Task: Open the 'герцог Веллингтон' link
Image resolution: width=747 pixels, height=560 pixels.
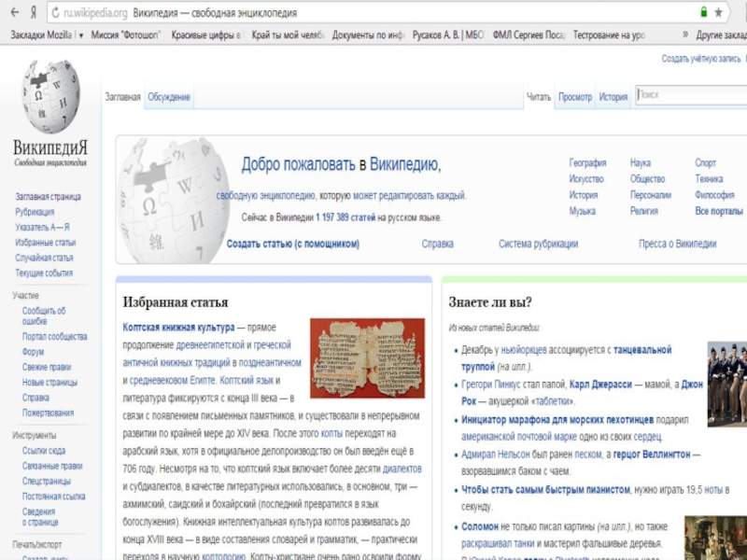Action: 652,455
